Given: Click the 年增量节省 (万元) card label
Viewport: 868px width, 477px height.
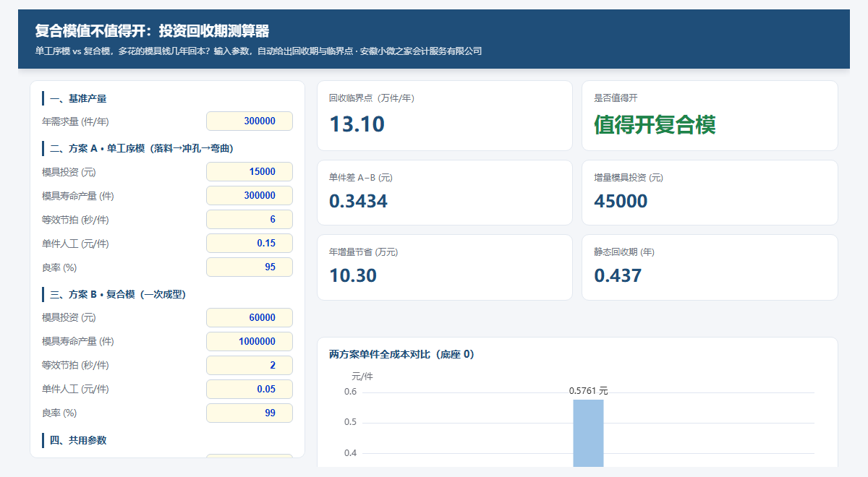Looking at the screenshot, I should [x=363, y=252].
